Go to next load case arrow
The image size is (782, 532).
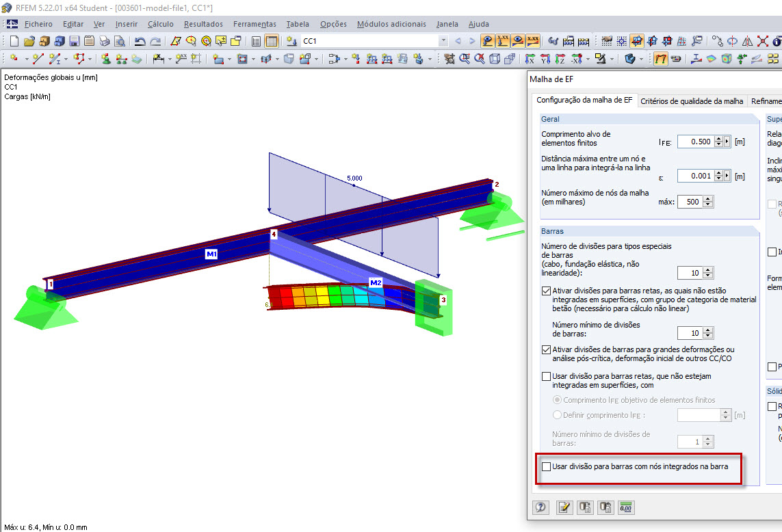coord(472,41)
